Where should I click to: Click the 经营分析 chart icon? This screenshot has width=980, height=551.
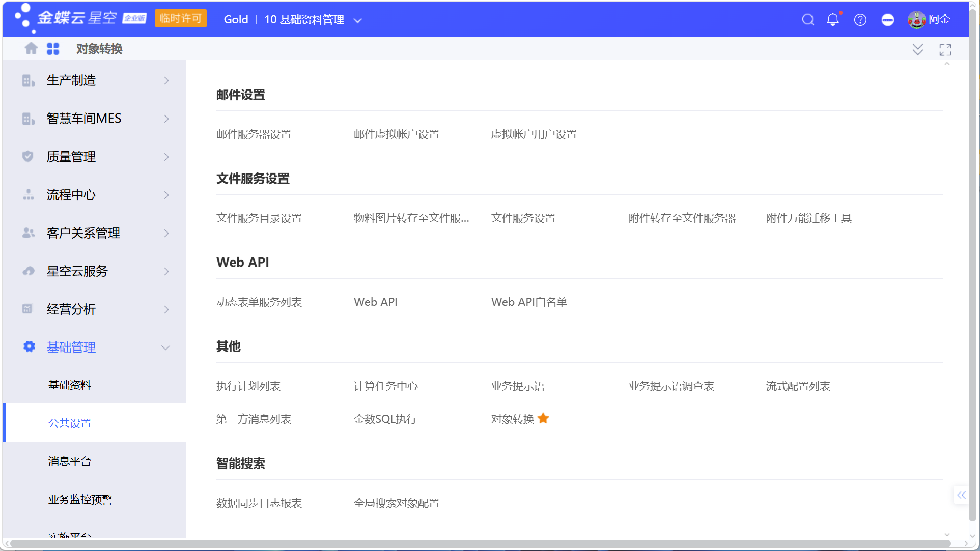coord(27,309)
